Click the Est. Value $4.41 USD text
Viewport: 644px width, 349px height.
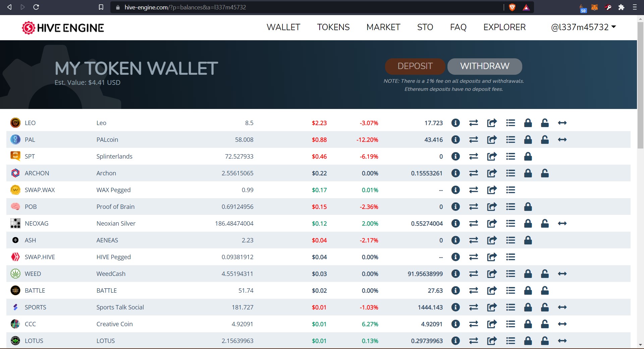tap(88, 82)
